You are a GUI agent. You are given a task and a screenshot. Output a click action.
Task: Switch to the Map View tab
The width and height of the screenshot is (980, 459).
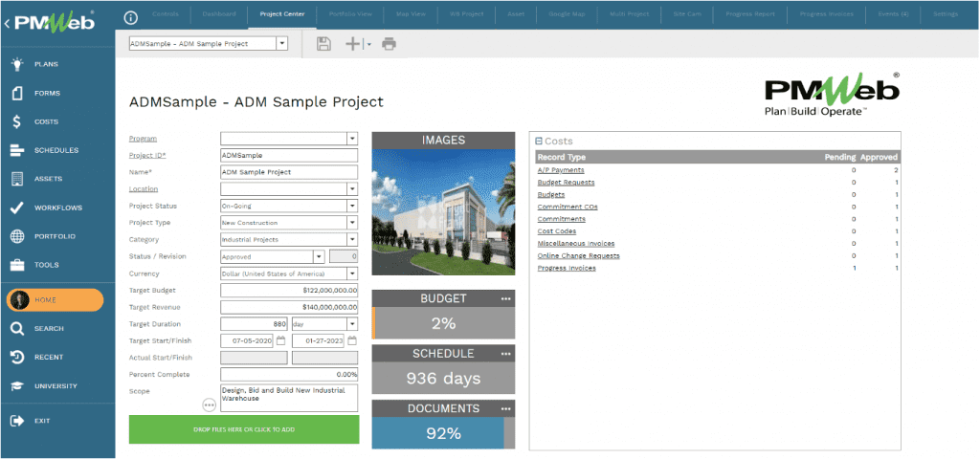pyautogui.click(x=410, y=13)
